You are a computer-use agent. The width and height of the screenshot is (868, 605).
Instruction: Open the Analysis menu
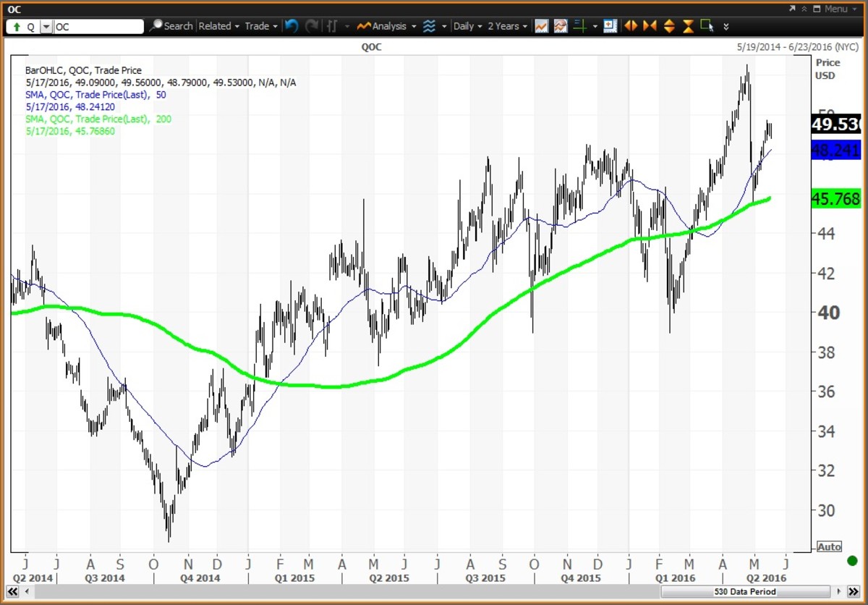(394, 26)
